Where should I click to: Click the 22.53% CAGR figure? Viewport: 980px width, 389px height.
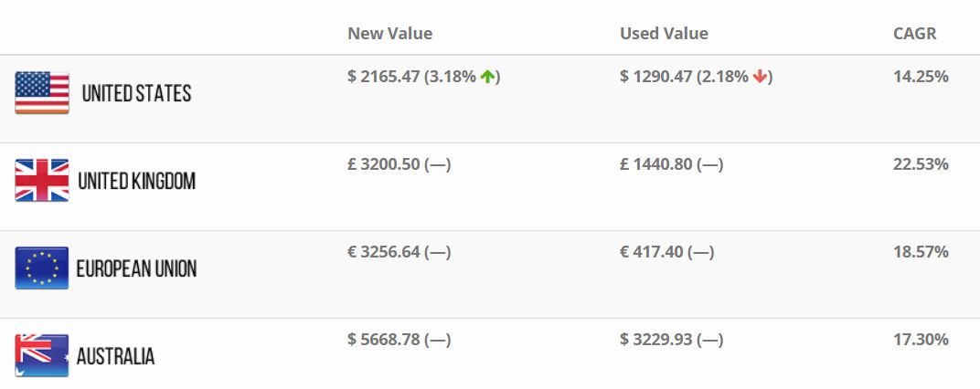point(921,164)
